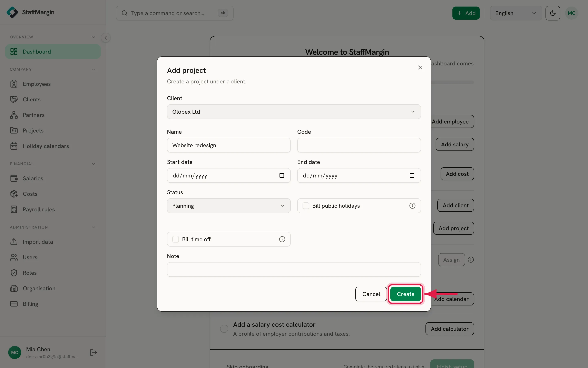Mark the salary cost calculator step circle

click(224, 329)
